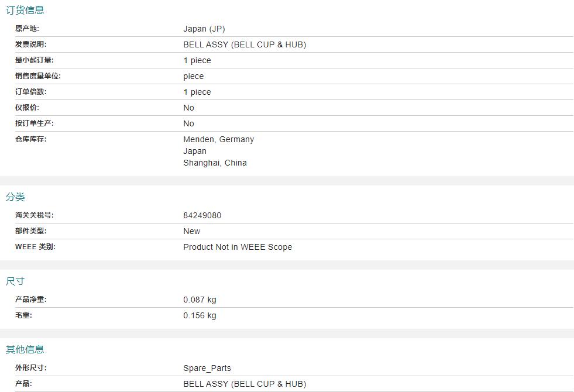Click the 订货信息 section heading
Image resolution: width=574 pixels, height=392 pixels.
point(25,11)
